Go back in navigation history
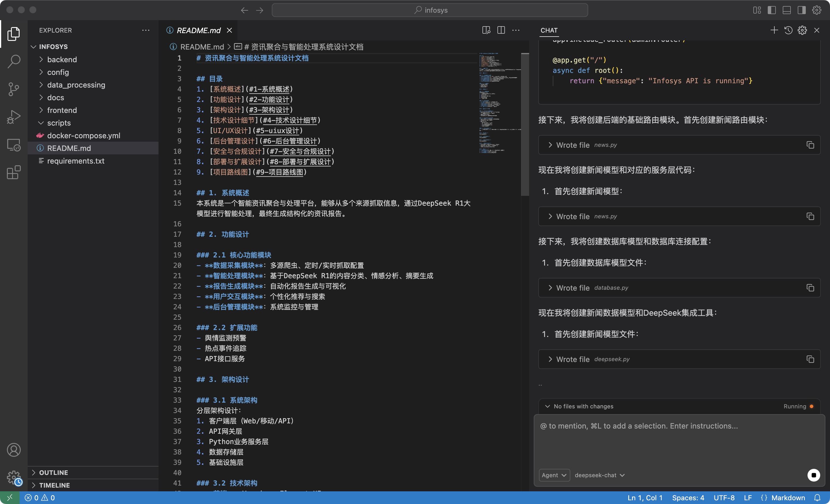830x504 pixels. 244,10
